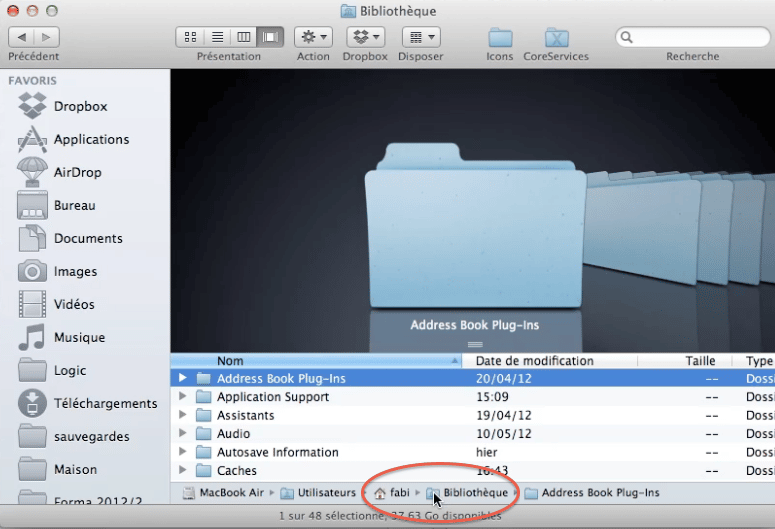Sort by the Taille column header
Viewport: 775px width, 529px height.
coord(685,361)
